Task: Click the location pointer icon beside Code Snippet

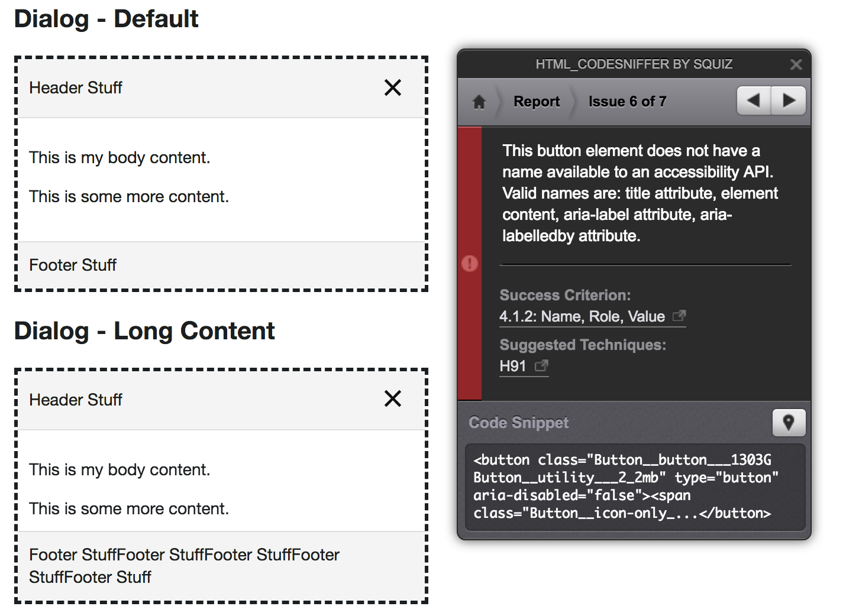Action: coord(789,422)
